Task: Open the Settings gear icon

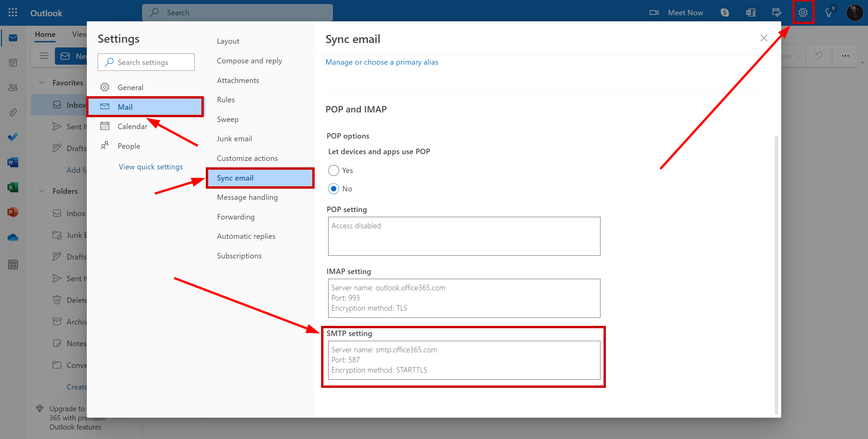Action: point(803,13)
